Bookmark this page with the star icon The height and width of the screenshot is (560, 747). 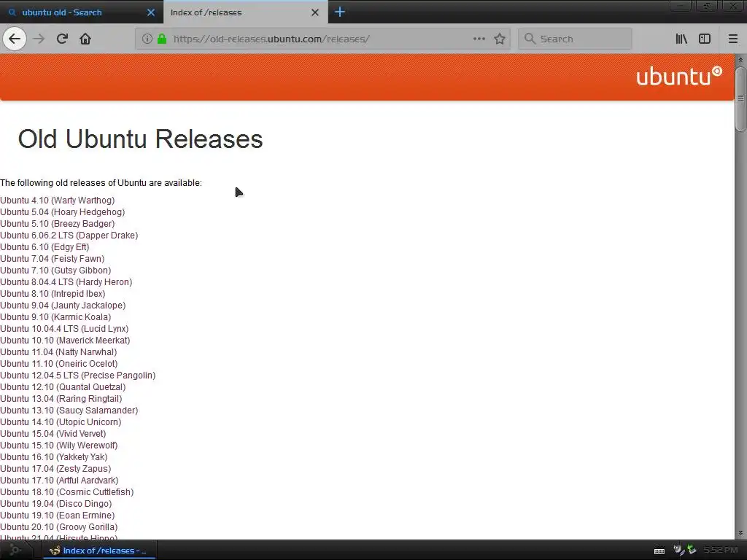pos(499,39)
